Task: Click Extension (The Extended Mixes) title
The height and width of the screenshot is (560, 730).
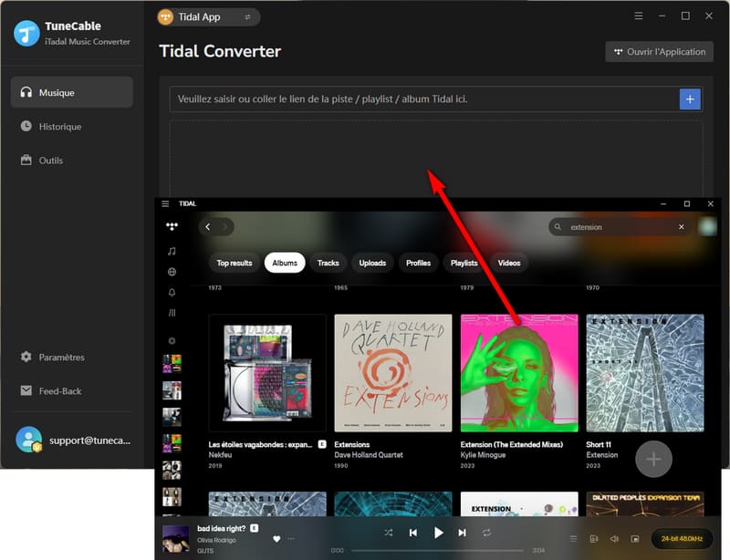Action: [511, 444]
